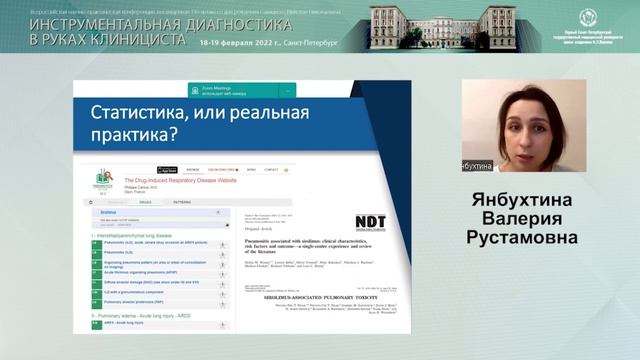Click the orange icon after CONTACT

coord(286,170)
